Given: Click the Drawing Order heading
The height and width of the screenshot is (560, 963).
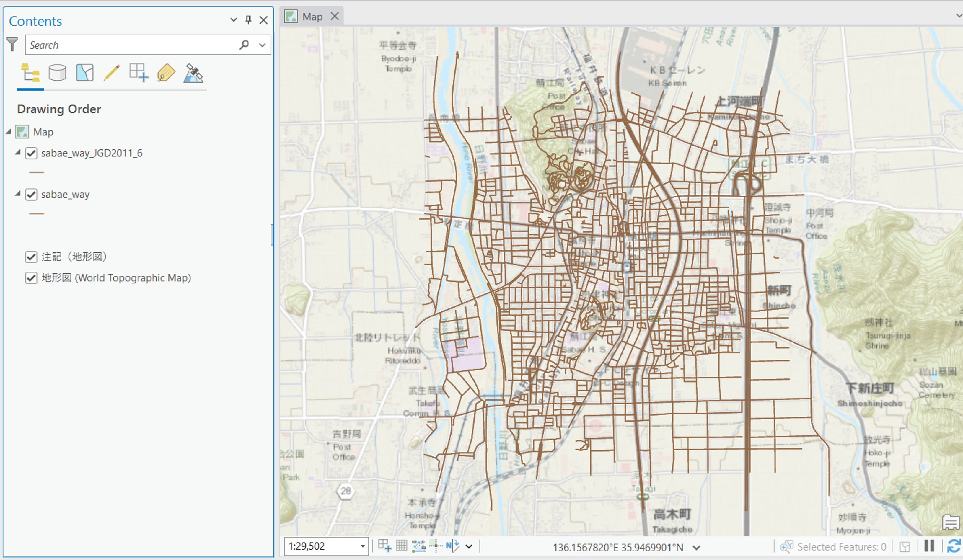Looking at the screenshot, I should tap(59, 109).
